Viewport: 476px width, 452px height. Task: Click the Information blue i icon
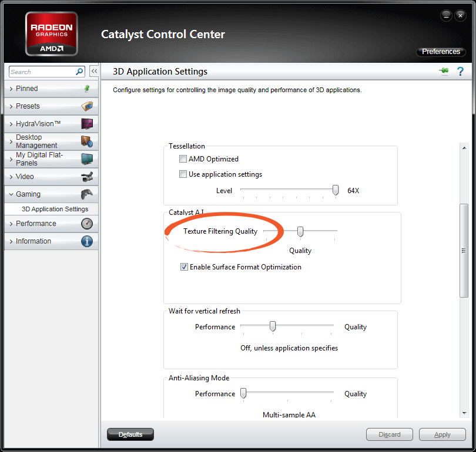tap(87, 241)
